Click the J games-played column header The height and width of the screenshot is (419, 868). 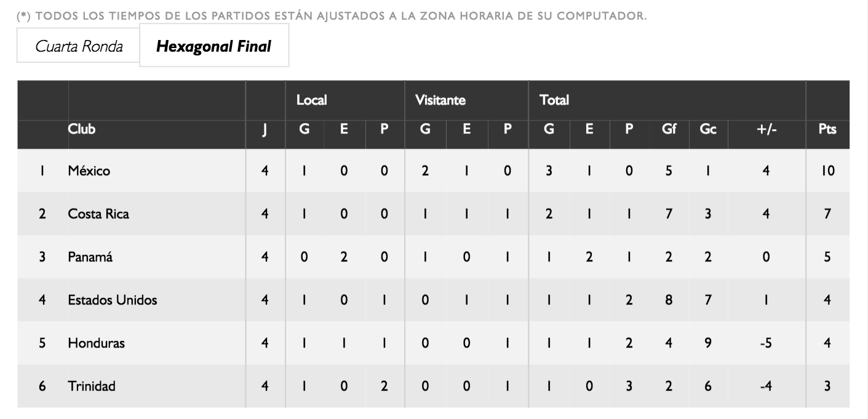(x=265, y=130)
